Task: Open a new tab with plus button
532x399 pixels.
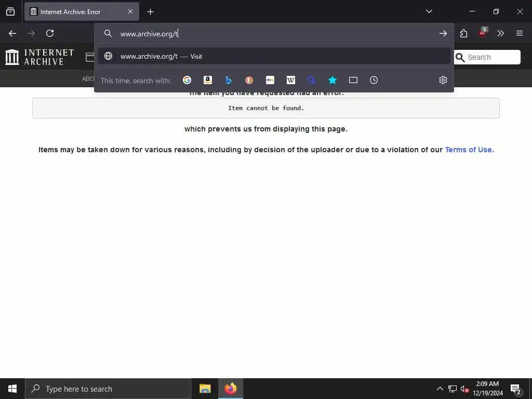Action: 150,12
